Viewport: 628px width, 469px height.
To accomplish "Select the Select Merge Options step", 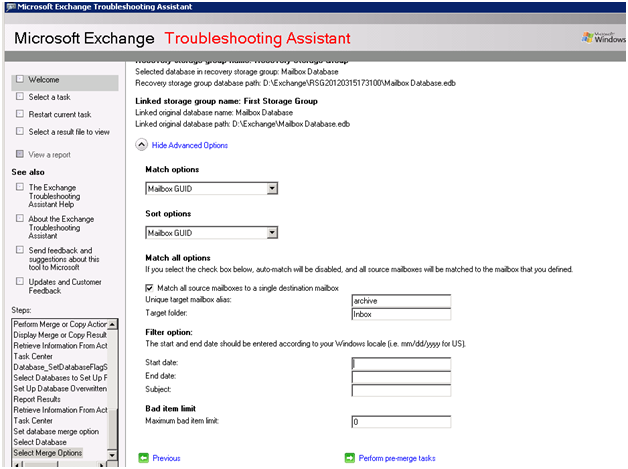I will tap(48, 453).
